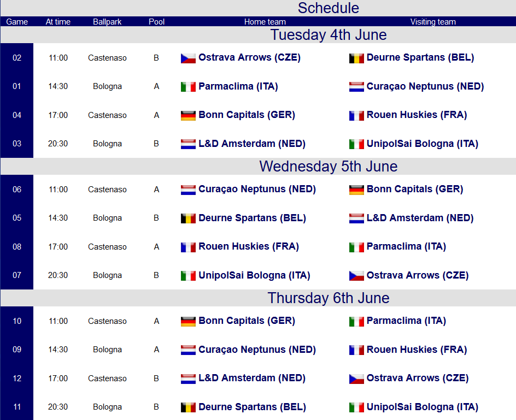The height and width of the screenshot is (420, 516).
Task: Click Czech flag beside Ostrava Arrows, game 12
Action: pyautogui.click(x=356, y=378)
